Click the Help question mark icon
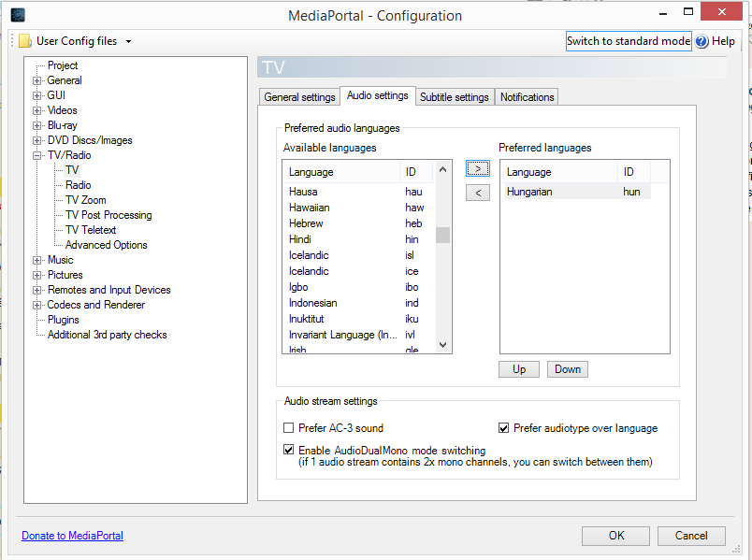The height and width of the screenshot is (560, 752). click(x=701, y=41)
